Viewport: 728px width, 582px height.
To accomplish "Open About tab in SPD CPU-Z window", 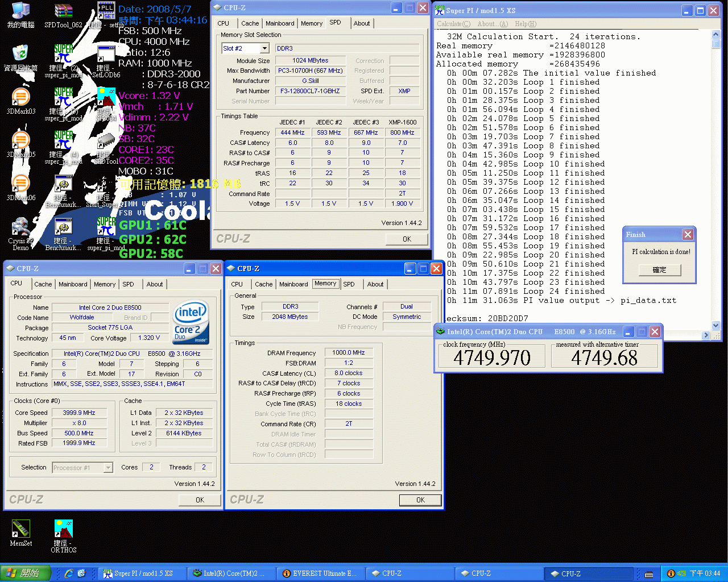I will (x=362, y=23).
